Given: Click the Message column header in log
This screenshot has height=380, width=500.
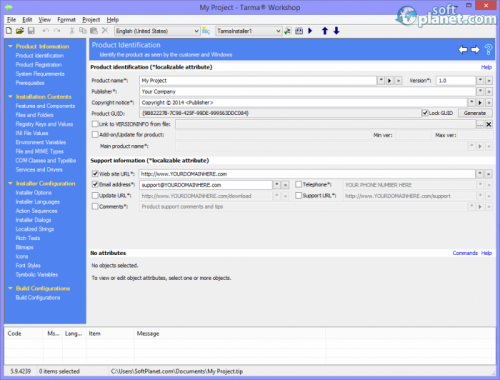Looking at the screenshot, I should tap(148, 333).
